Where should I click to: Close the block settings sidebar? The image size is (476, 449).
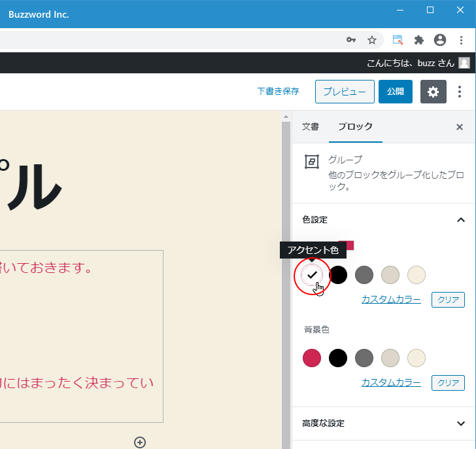tap(460, 127)
